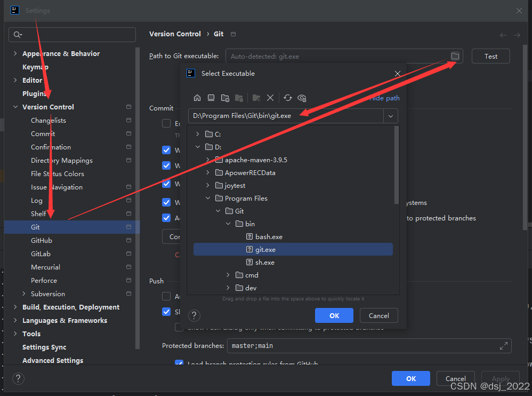This screenshot has width=532, height=396.
Task: Open the GitLab settings page
Action: [x=41, y=254]
